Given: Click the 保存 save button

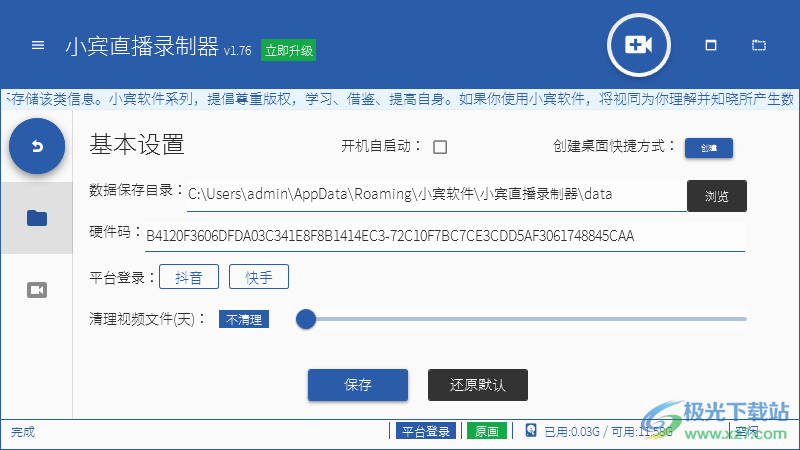Looking at the screenshot, I should (x=358, y=385).
